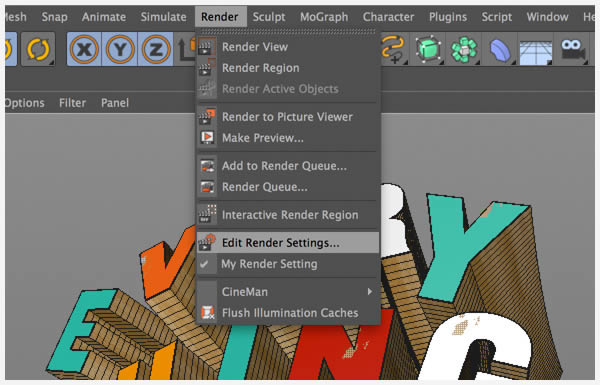The width and height of the screenshot is (600, 385).
Task: Click the floor environment icon
Action: [536, 52]
